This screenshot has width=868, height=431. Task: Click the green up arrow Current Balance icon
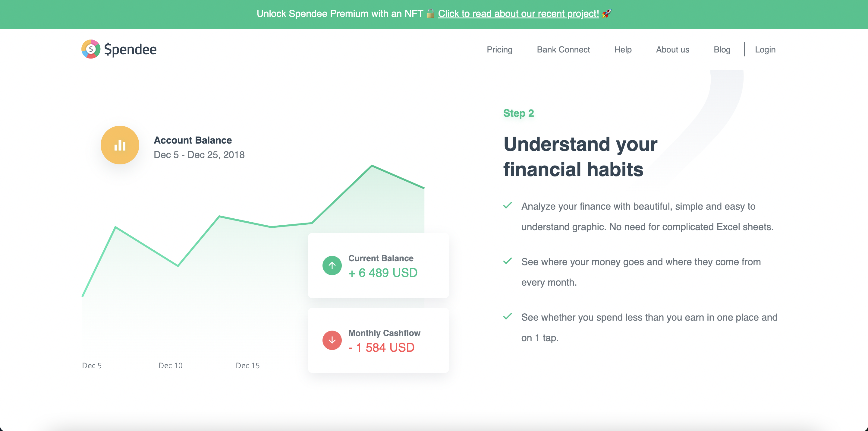(x=332, y=265)
